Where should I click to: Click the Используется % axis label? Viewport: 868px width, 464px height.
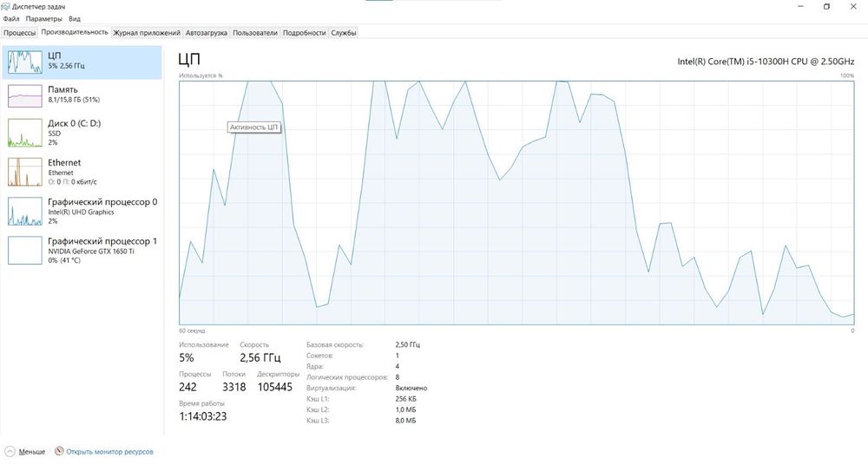pyautogui.click(x=201, y=75)
